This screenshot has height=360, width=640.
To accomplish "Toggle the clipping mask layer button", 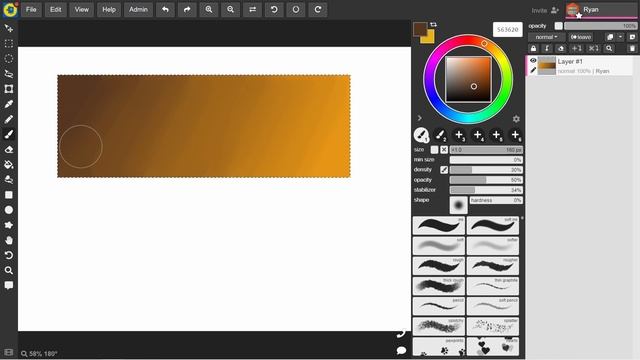I will pyautogui.click(x=547, y=48).
